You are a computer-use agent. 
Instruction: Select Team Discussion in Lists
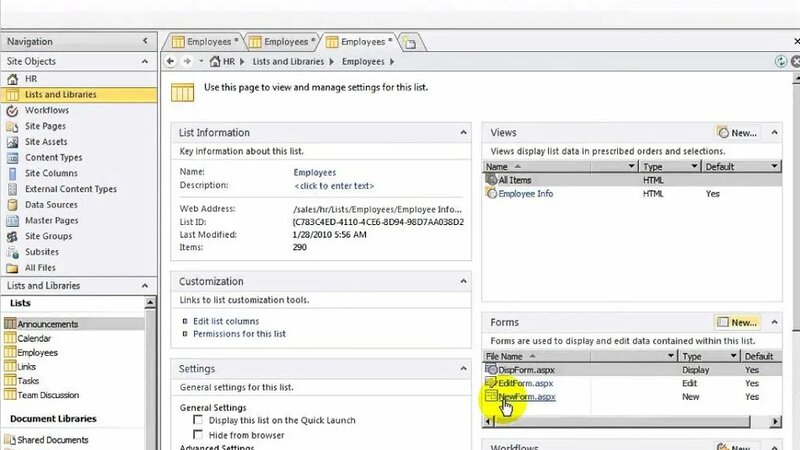coord(48,395)
